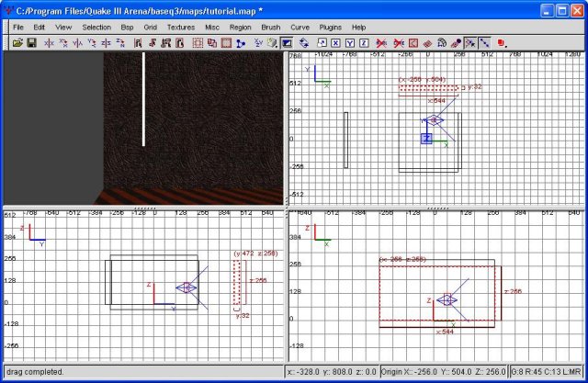Click the Select Complete Tall icon
Image resolution: width=588 pixels, height=383 pixels.
click(x=138, y=43)
